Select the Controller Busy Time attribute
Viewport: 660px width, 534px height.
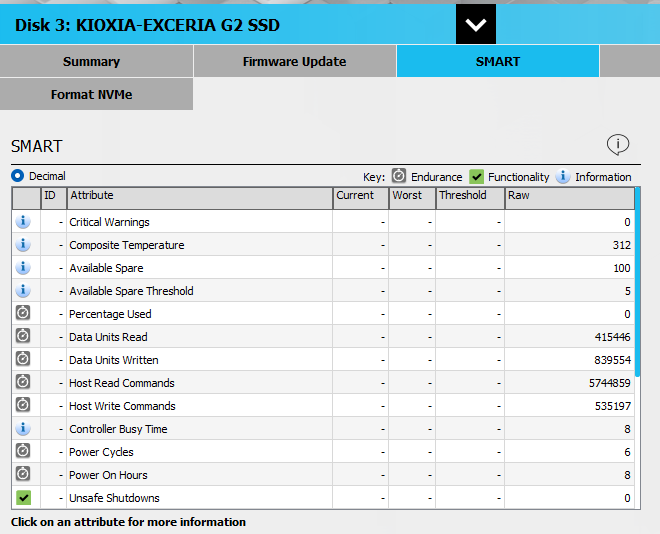(118, 429)
